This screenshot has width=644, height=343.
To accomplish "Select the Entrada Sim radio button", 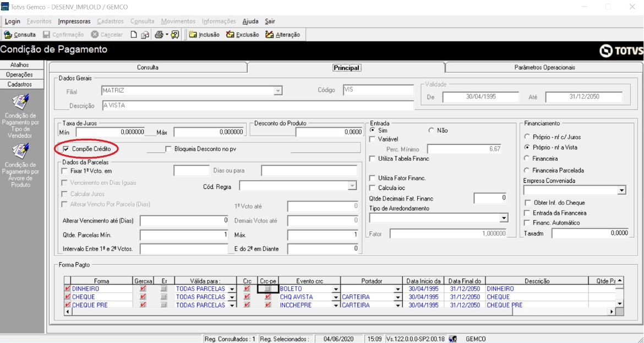I will (x=373, y=130).
